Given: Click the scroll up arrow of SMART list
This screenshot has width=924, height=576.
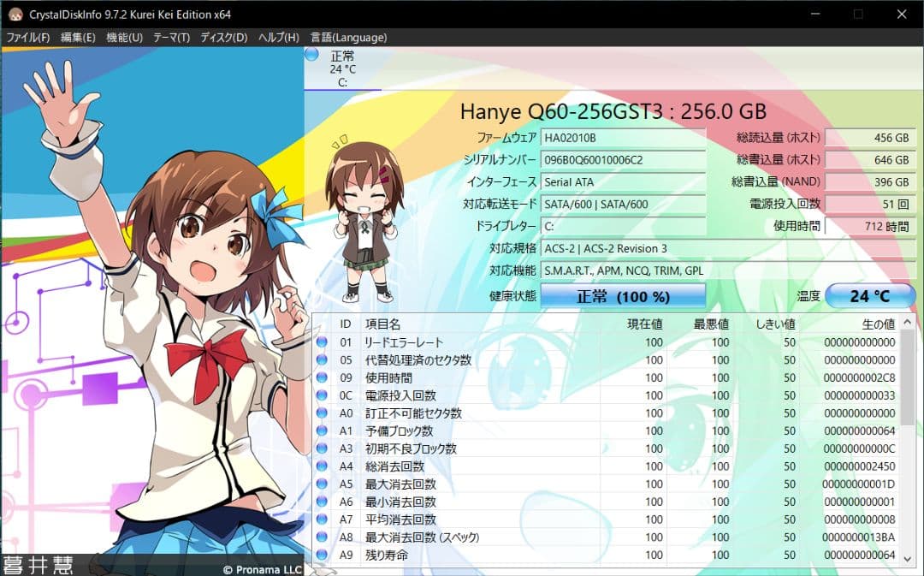Looking at the screenshot, I should 908,323.
